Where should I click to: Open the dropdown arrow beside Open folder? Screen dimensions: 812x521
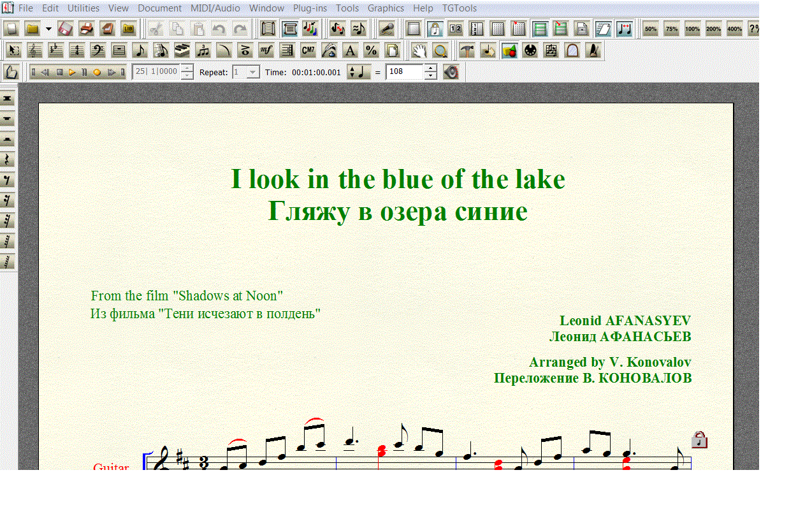tap(48, 29)
